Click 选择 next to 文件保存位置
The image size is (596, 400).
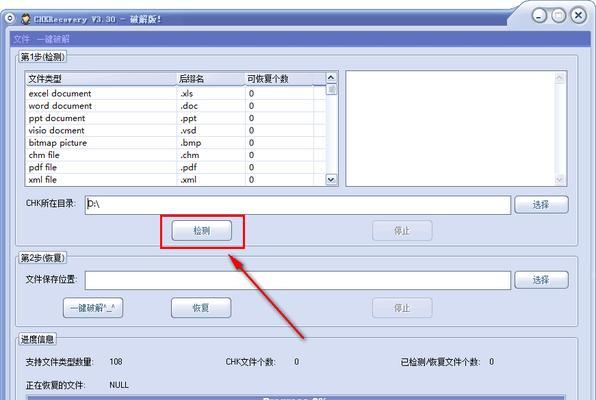point(541,280)
